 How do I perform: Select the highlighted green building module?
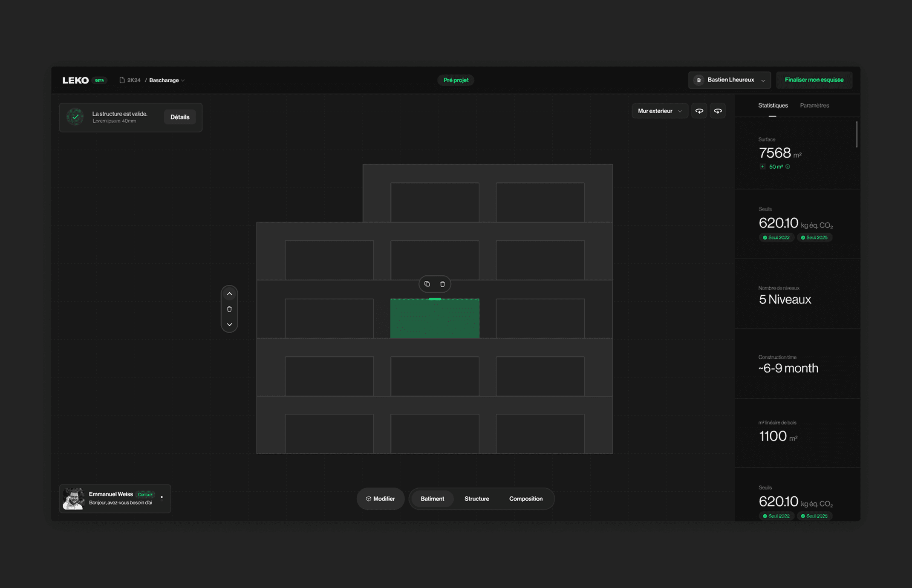point(434,319)
